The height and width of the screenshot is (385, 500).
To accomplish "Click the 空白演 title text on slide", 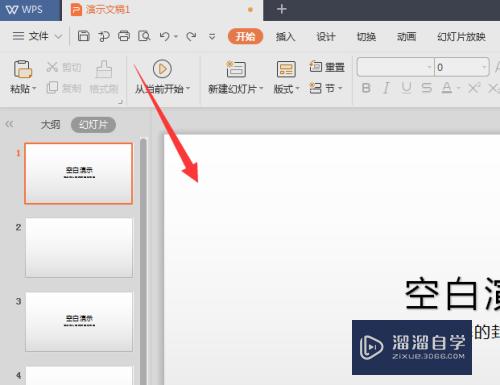I will (x=452, y=294).
